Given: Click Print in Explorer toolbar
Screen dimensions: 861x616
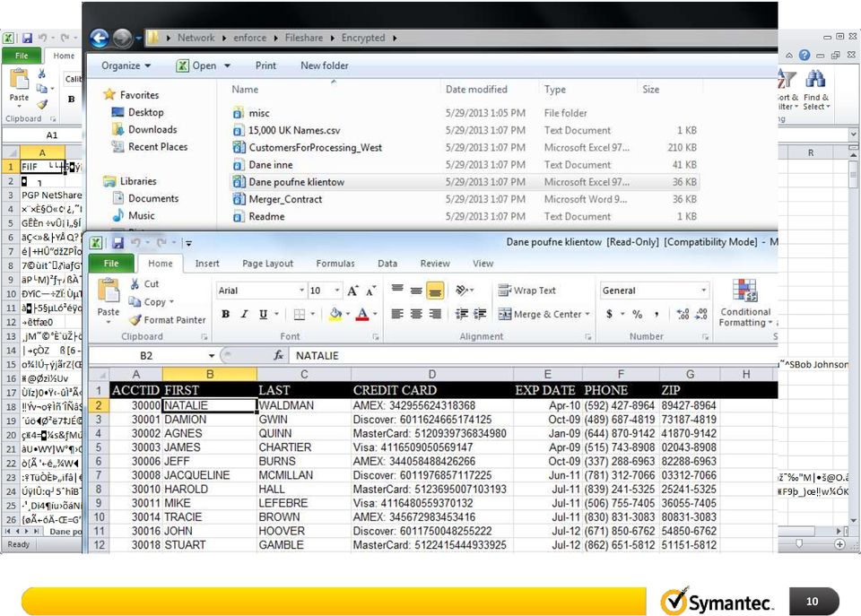Looking at the screenshot, I should pos(265,65).
